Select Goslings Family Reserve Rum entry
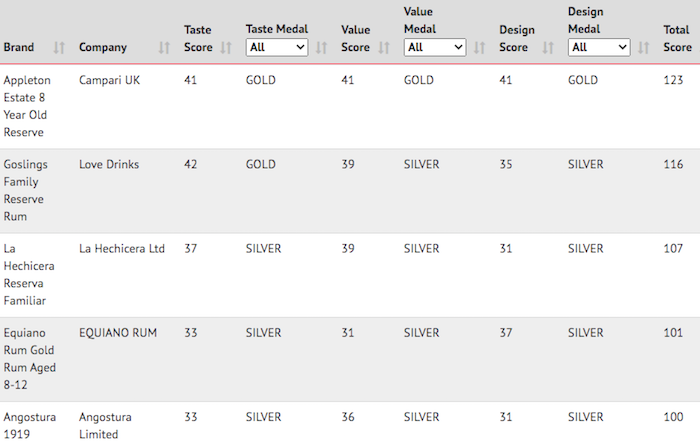Viewport: 700px width, 448px height. (x=350, y=191)
